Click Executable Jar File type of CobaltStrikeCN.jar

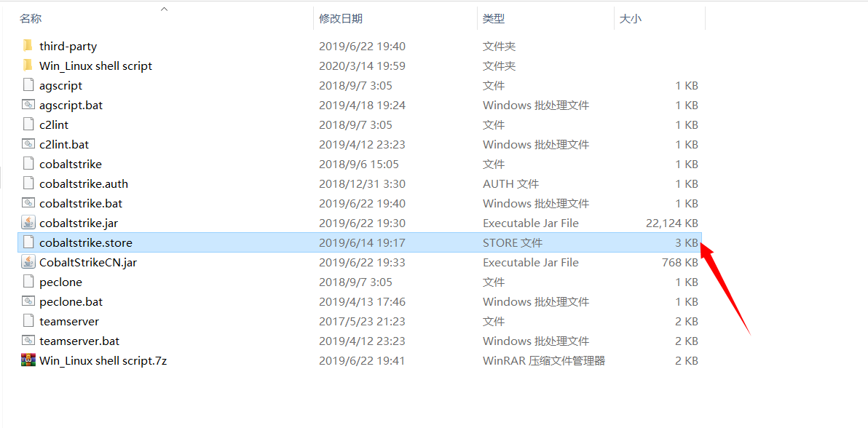(x=530, y=263)
